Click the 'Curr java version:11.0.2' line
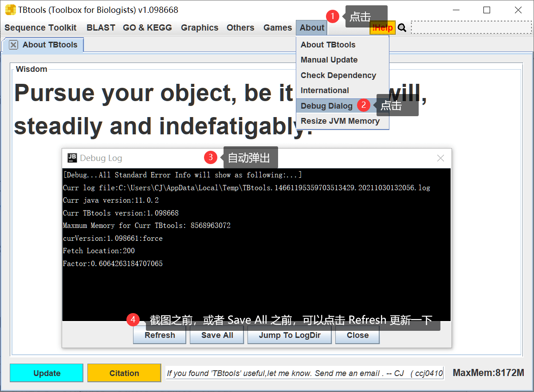This screenshot has width=534, height=392. coord(111,200)
